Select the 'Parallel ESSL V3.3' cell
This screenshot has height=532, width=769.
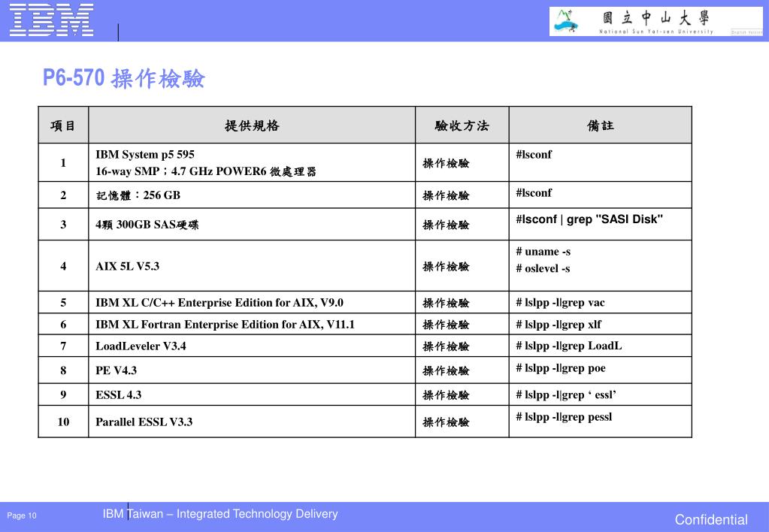tap(252, 422)
